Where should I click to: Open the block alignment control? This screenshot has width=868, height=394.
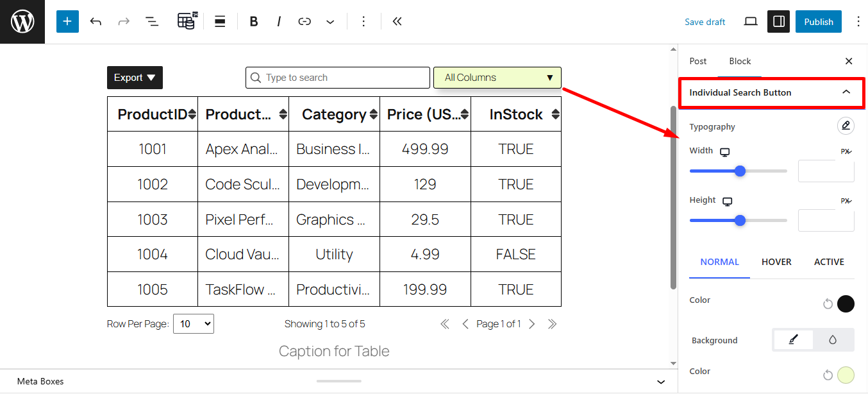tap(220, 21)
